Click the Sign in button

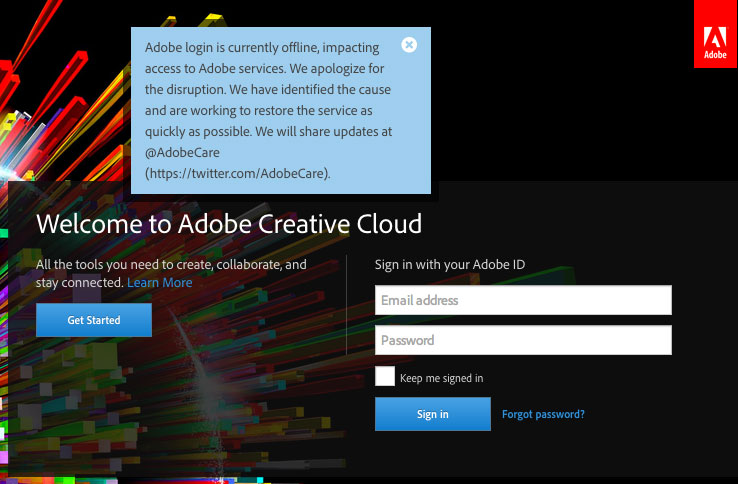[x=433, y=414]
